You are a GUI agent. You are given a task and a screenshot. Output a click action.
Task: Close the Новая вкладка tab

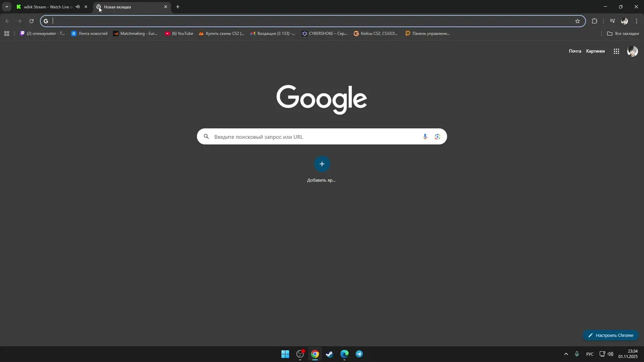tap(166, 7)
